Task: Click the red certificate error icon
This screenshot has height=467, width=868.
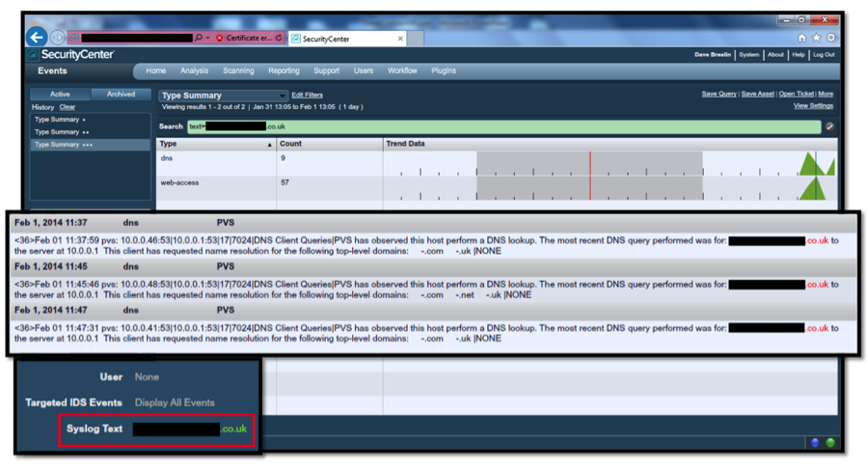Action: tap(219, 38)
